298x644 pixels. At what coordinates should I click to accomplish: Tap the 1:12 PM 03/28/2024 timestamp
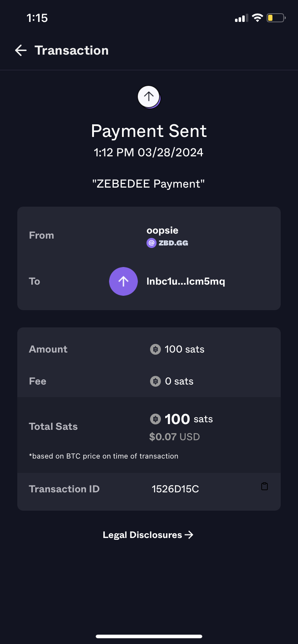[x=149, y=152]
